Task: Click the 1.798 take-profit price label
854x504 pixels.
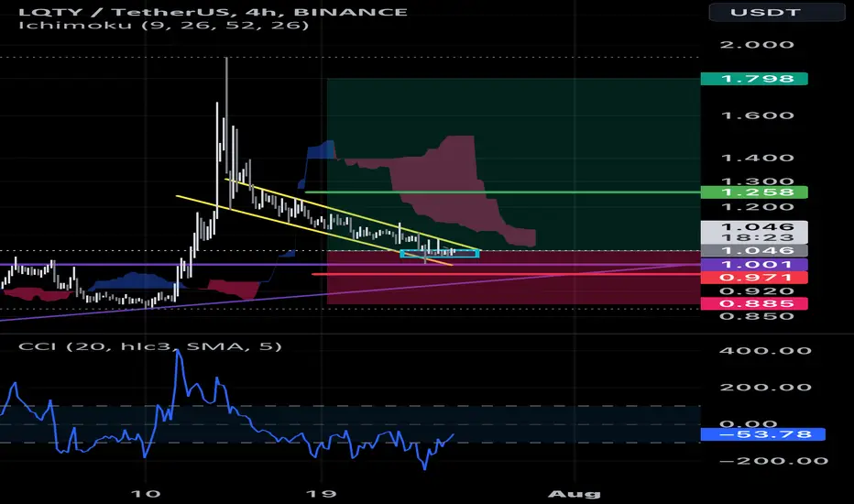Action: coord(754,79)
